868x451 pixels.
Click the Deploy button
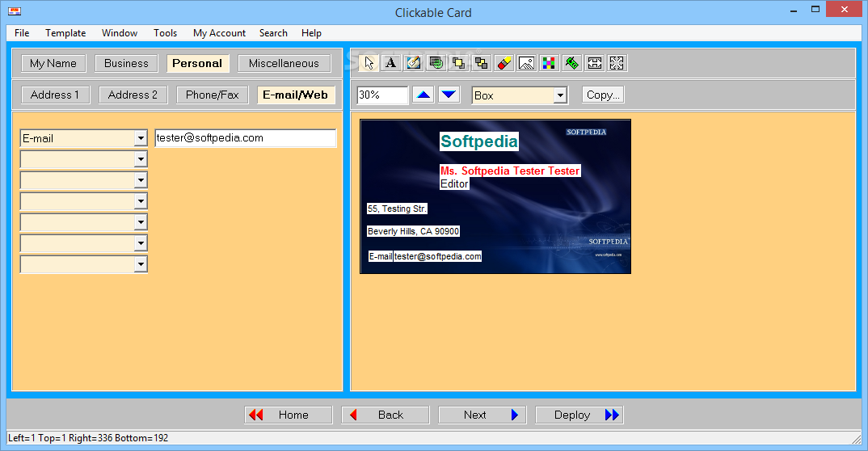click(579, 415)
